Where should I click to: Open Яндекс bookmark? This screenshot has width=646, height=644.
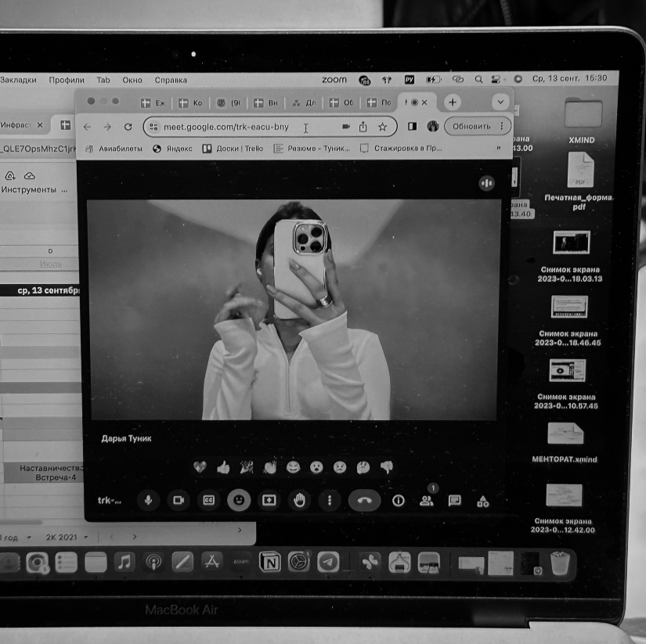point(172,149)
